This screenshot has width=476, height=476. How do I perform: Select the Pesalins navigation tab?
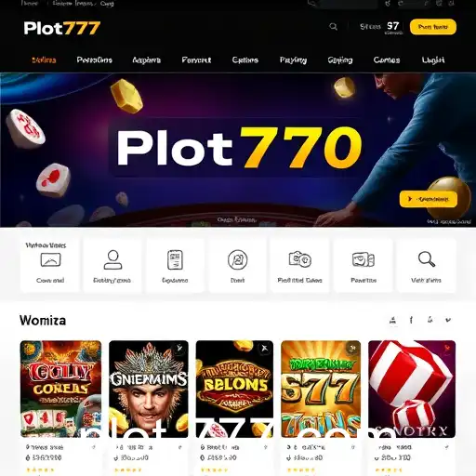pos(94,59)
